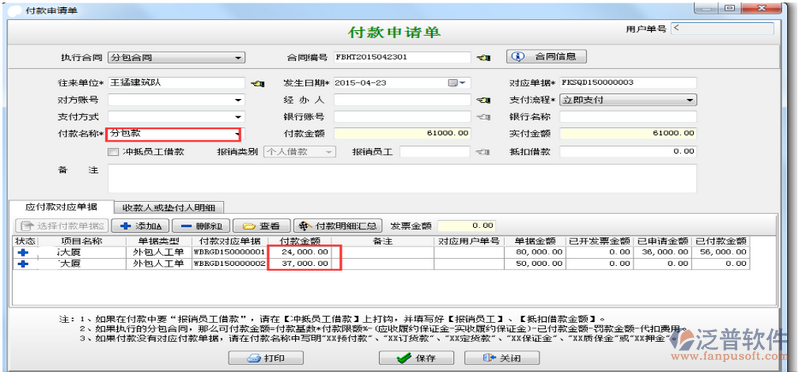Screen dimensions: 799x372
Task: Click the 查看 folder toolbar button
Action: (262, 226)
